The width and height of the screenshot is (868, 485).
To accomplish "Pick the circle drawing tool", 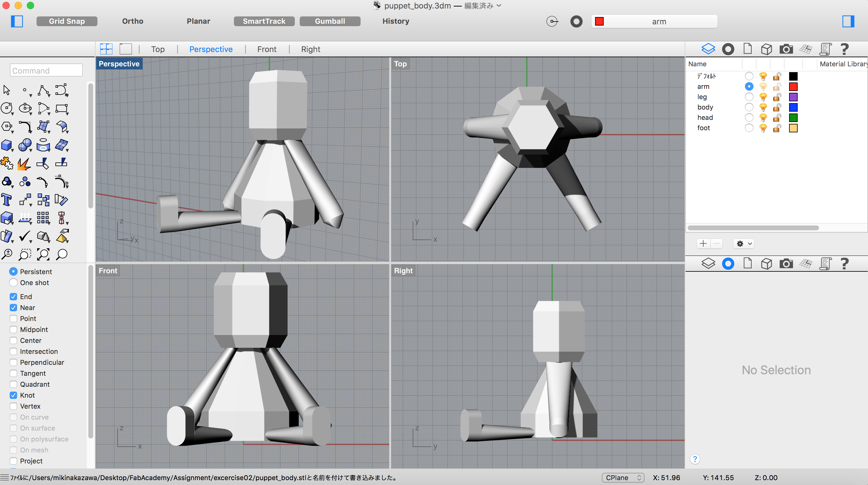I will click(x=7, y=108).
